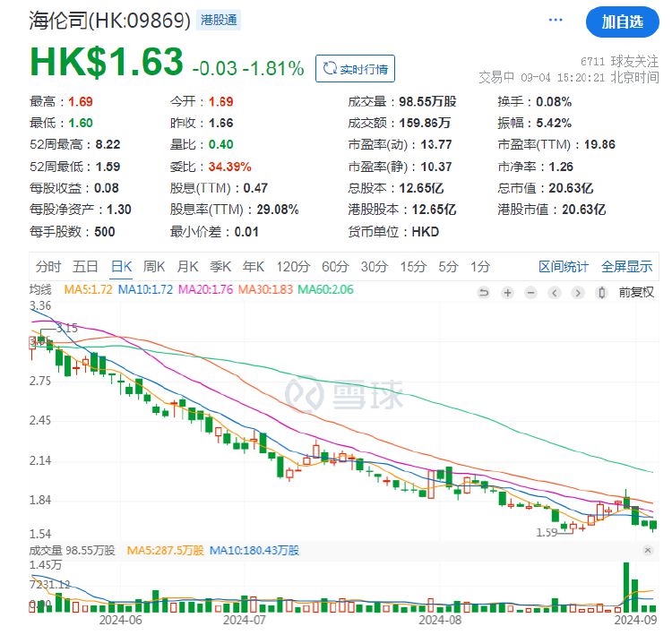The width and height of the screenshot is (672, 635).
Task: Switch to the 分时 chart tab
Action: point(48,267)
